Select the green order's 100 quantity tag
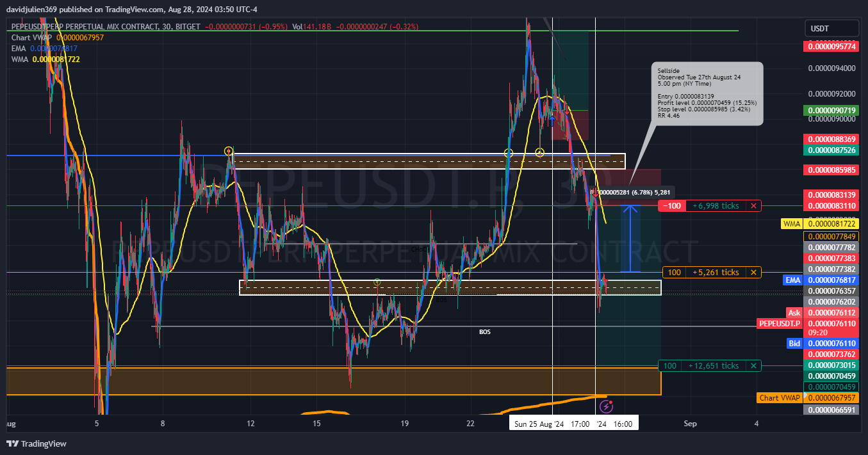Screen dimensions: 868x455 669,366
